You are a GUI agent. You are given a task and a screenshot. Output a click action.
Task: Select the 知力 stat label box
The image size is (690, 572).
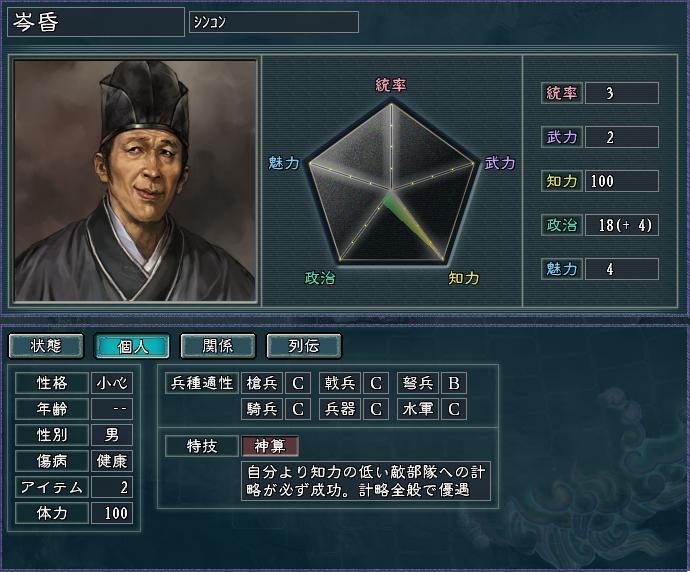click(562, 181)
